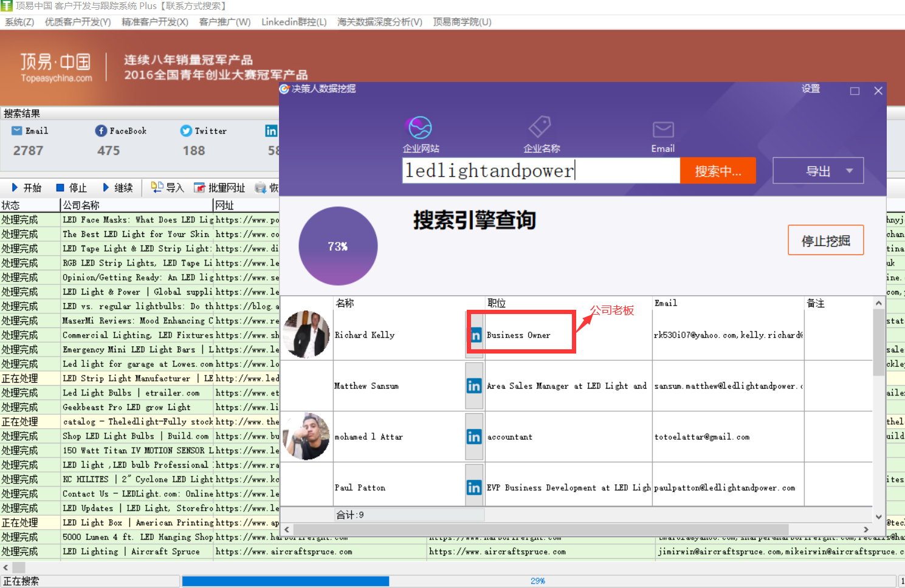The width and height of the screenshot is (905, 588).
Task: Click the ledlightandpower search input field
Action: click(x=541, y=171)
